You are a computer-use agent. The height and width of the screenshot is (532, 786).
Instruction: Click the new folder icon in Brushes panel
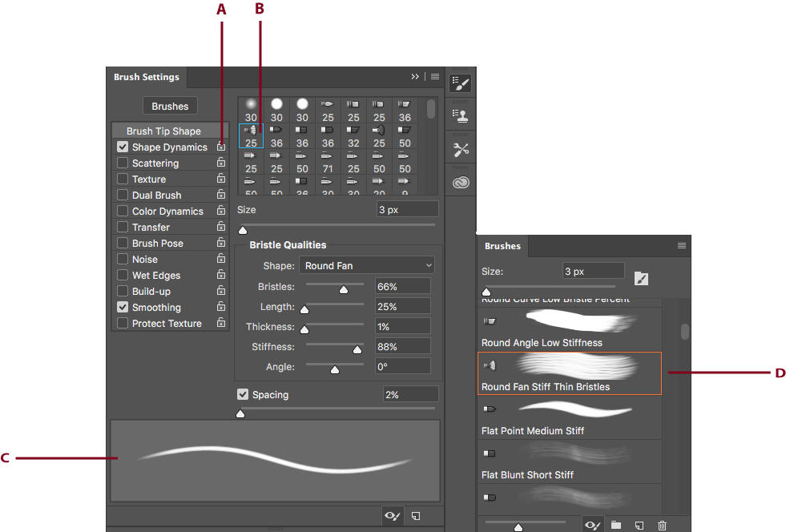(x=615, y=525)
